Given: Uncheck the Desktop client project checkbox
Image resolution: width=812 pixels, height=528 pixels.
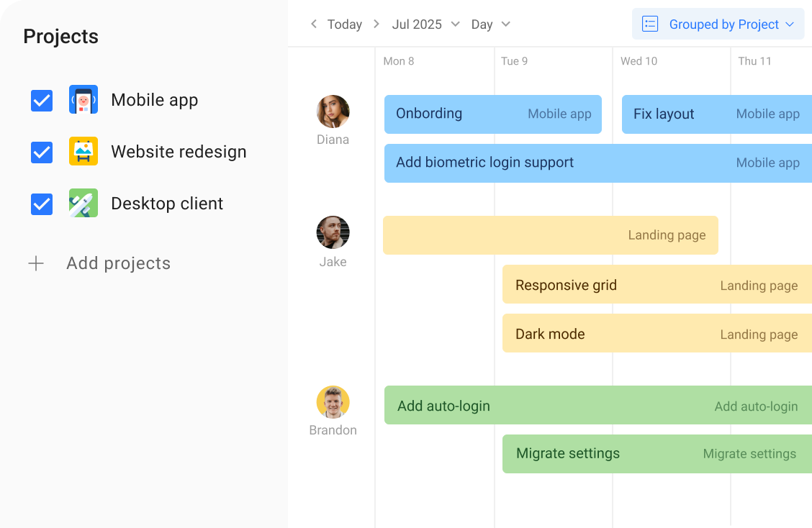Looking at the screenshot, I should (x=41, y=204).
